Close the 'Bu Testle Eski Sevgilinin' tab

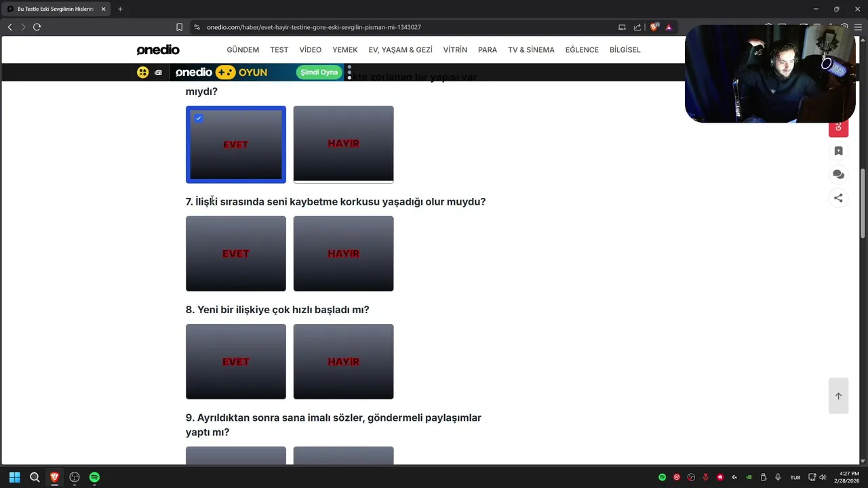104,9
